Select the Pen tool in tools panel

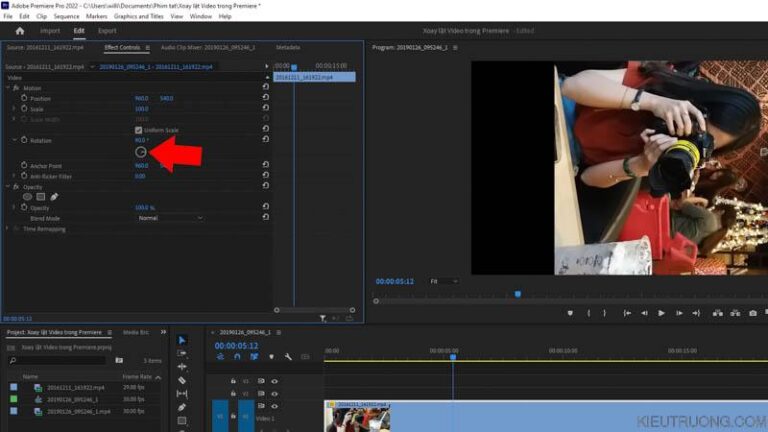(182, 407)
